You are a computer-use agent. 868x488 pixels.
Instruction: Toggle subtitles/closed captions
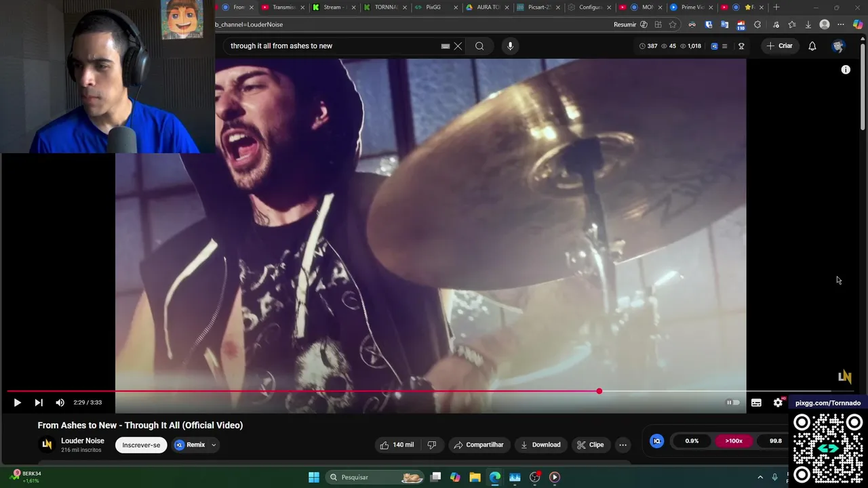[756, 403]
